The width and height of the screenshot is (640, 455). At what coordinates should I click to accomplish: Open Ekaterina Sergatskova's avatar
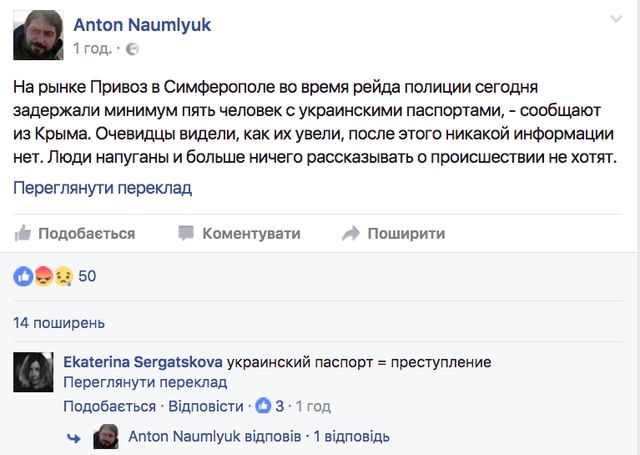35,371
